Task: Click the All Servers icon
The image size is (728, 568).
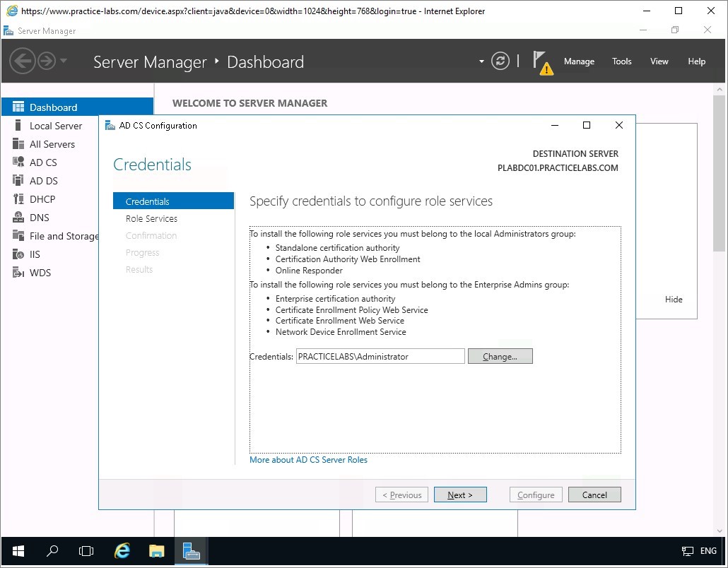Action: 18,144
